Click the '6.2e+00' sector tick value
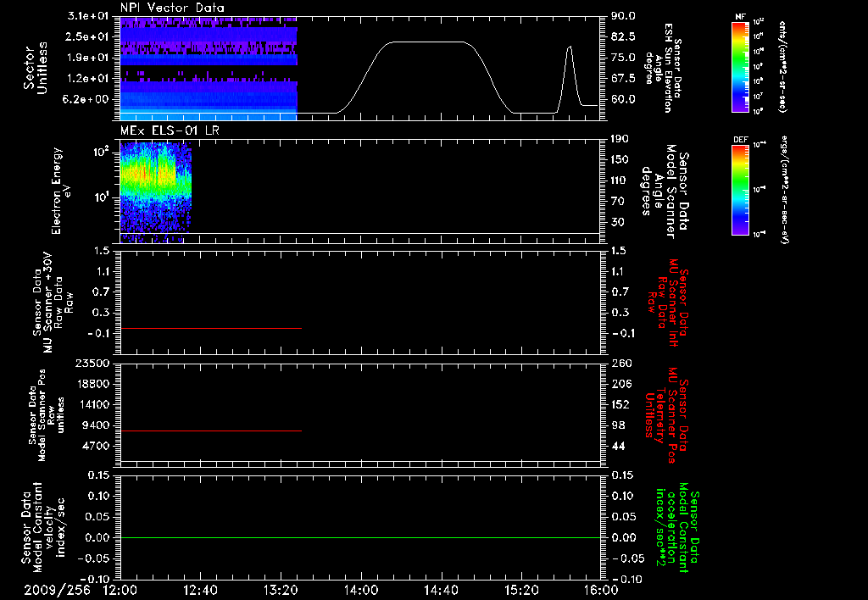 click(x=86, y=100)
